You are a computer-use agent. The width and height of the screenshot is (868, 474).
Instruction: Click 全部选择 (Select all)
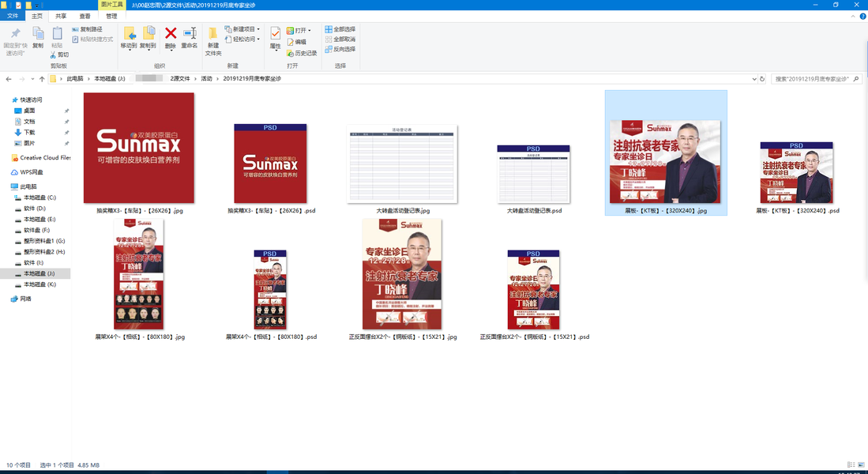[340, 29]
